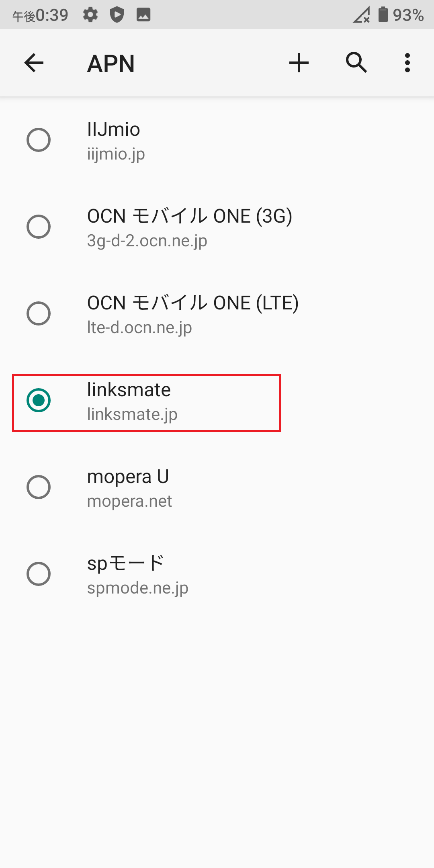
Task: Select the OCN モバイル ONE (LTE) radio button
Action: 39,314
